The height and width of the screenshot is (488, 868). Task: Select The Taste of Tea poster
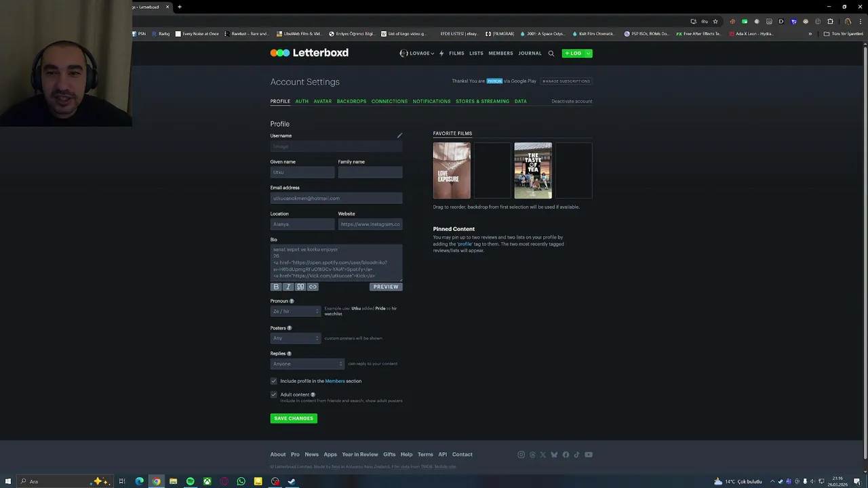tap(533, 171)
